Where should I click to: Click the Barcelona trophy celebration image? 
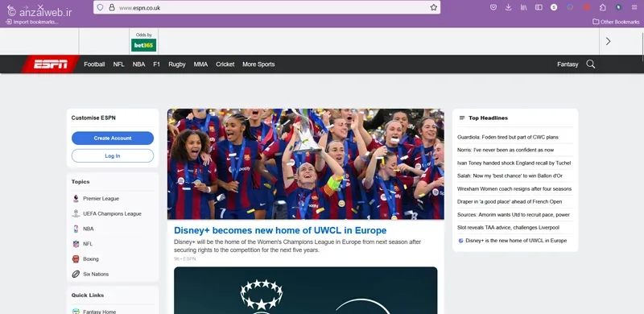[x=306, y=164]
